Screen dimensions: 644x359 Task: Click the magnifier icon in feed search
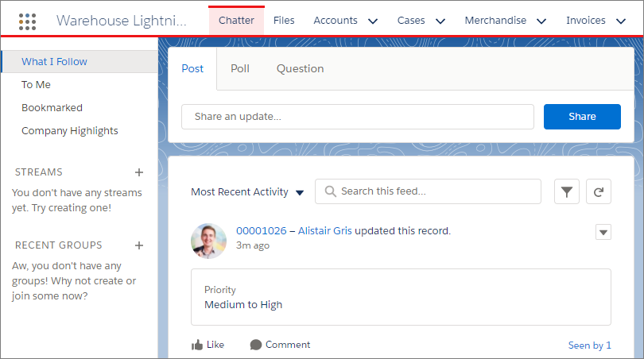[x=330, y=191]
